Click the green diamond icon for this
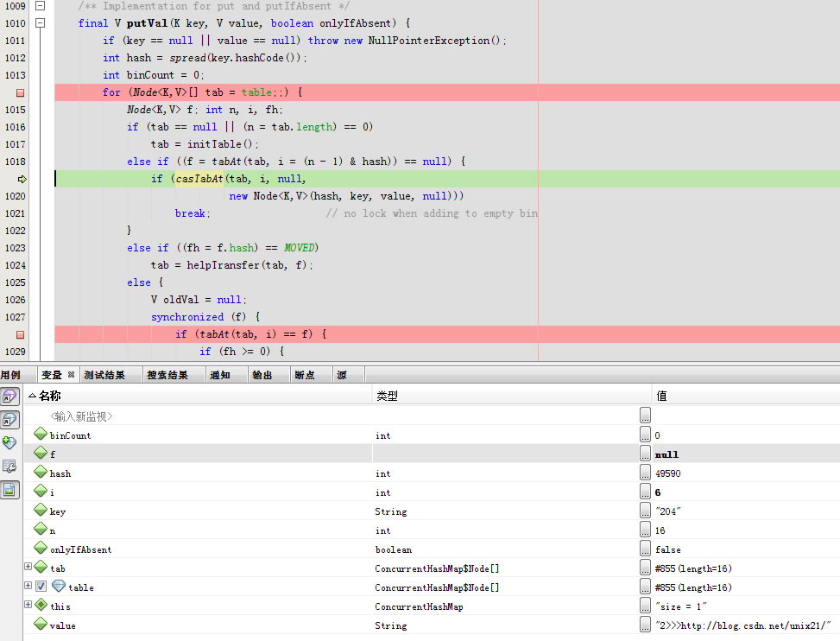Viewport: 840px width, 641px height. [41, 605]
